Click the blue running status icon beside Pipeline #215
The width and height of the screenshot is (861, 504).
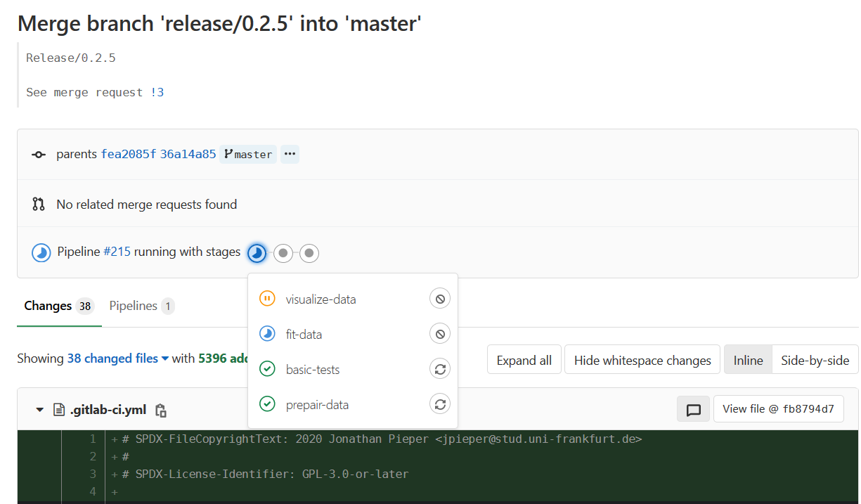(41, 252)
